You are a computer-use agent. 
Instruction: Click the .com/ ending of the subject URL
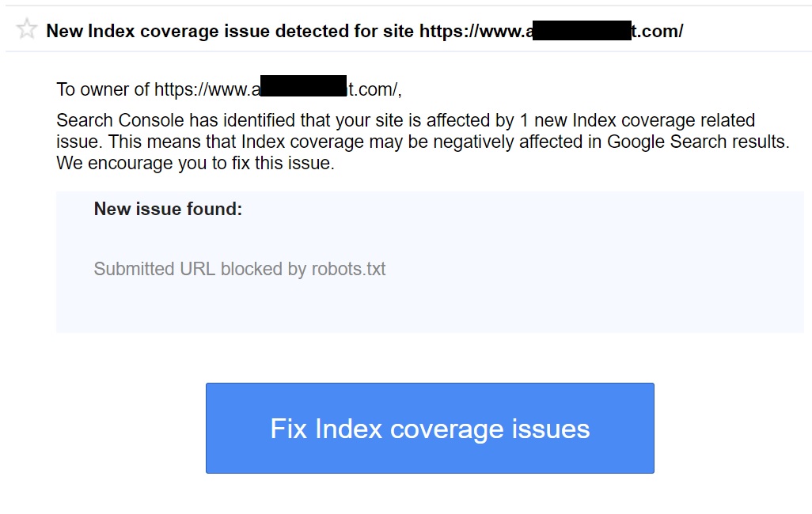[657, 31]
